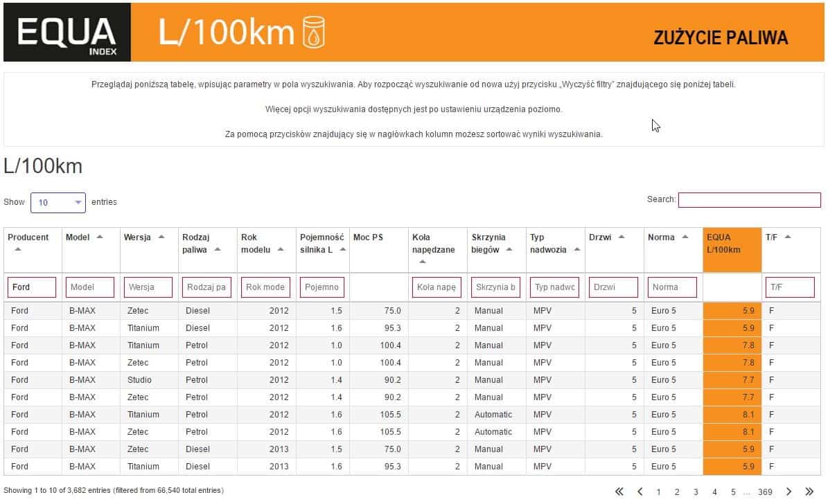Jump to first page using double-left chevron
Screen dimensions: 828x504
coord(619,492)
